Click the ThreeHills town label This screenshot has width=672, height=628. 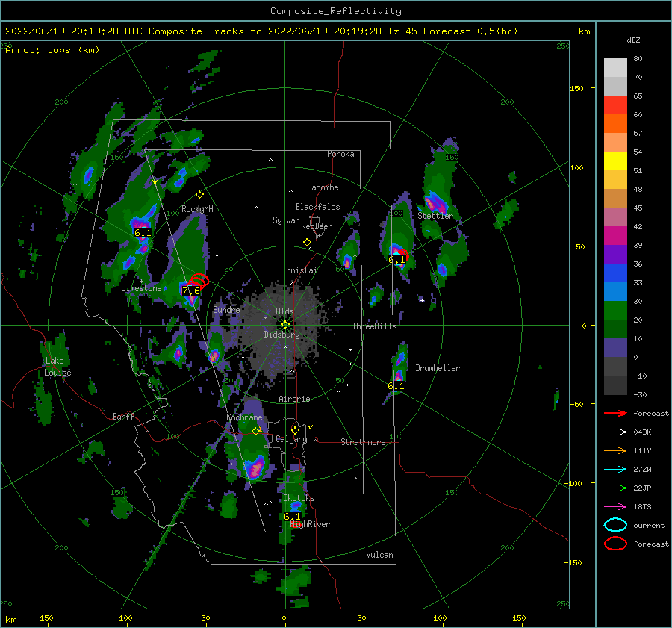coord(374,326)
